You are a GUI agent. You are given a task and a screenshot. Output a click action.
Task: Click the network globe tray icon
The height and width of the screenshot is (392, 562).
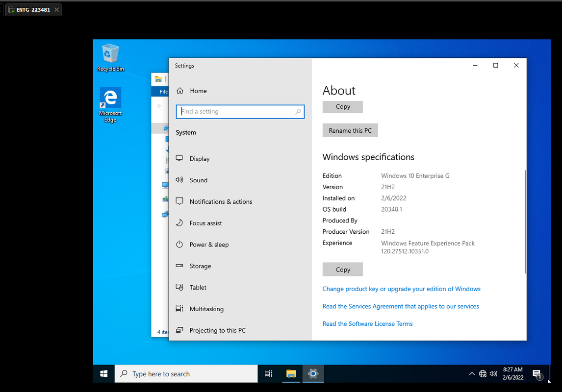(x=483, y=374)
